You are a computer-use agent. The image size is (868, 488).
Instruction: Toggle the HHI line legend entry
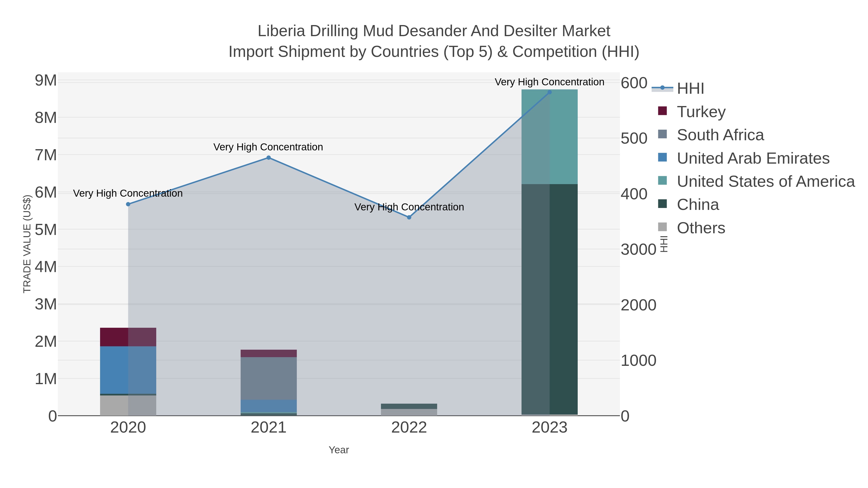(678, 88)
